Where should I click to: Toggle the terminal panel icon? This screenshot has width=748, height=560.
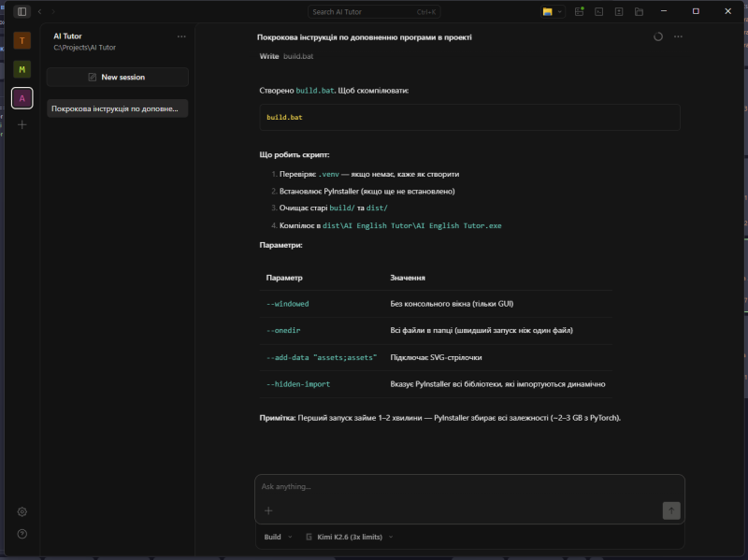click(599, 11)
